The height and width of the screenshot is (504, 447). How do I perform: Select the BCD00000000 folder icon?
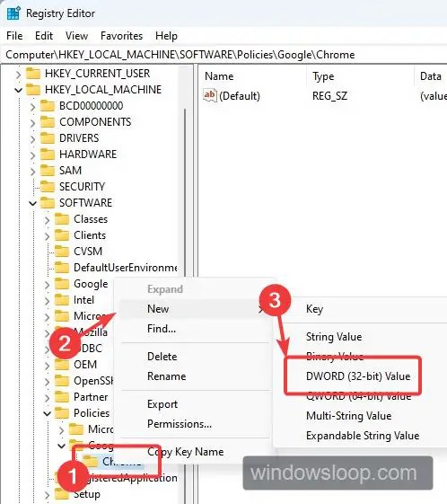pyautogui.click(x=48, y=105)
